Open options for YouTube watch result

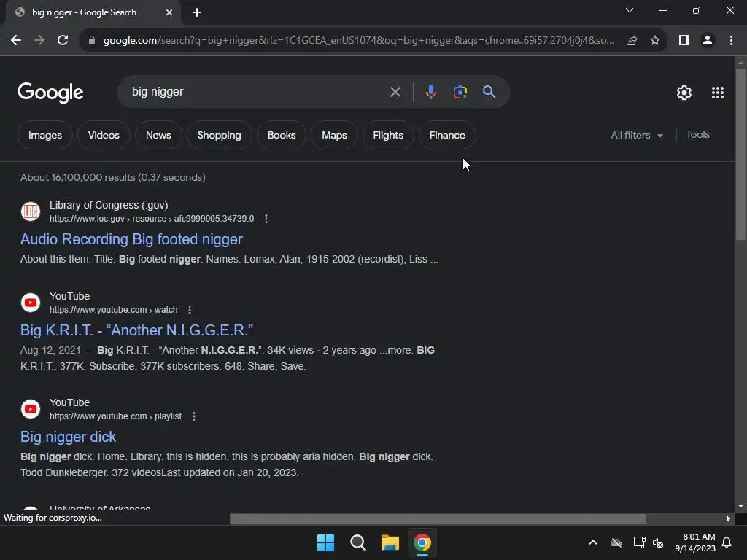coord(190,310)
